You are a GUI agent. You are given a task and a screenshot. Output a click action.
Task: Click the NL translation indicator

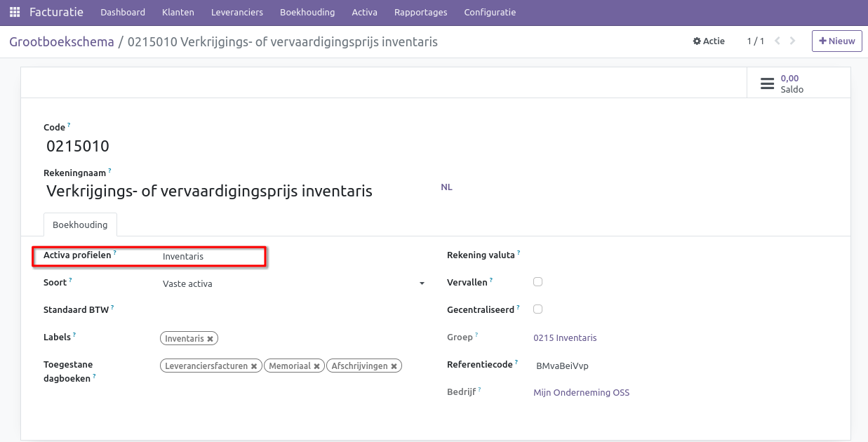tap(446, 187)
